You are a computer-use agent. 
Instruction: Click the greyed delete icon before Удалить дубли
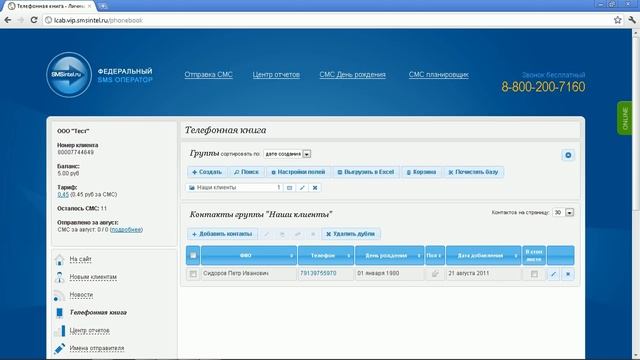(313, 234)
